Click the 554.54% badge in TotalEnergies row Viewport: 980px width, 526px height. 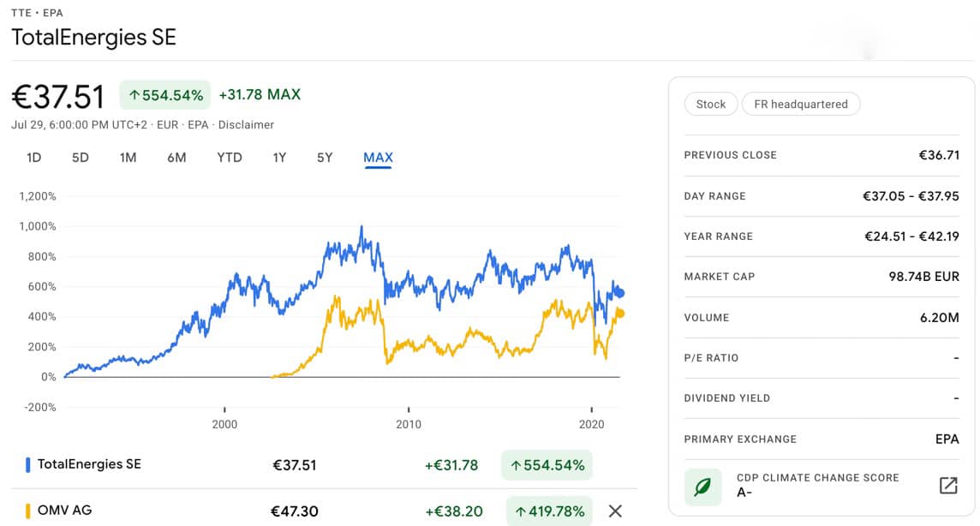pos(547,465)
